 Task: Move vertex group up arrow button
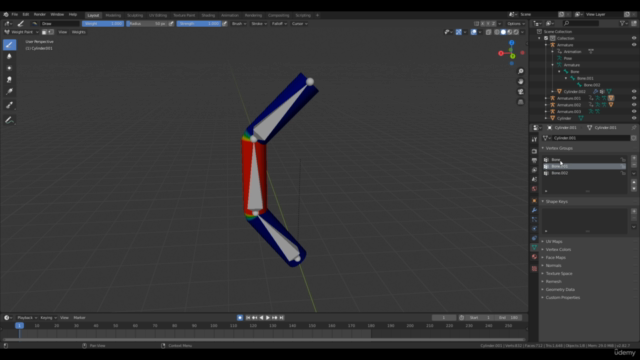coord(634,182)
